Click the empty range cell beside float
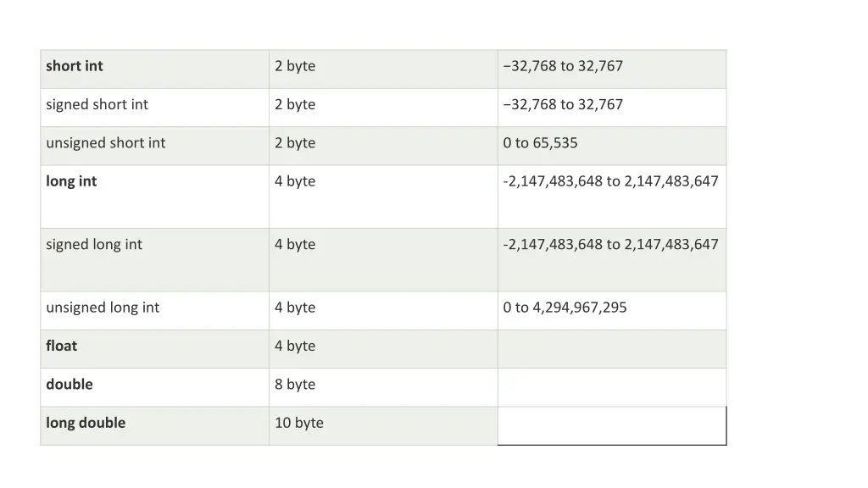868x488 pixels. (x=611, y=348)
